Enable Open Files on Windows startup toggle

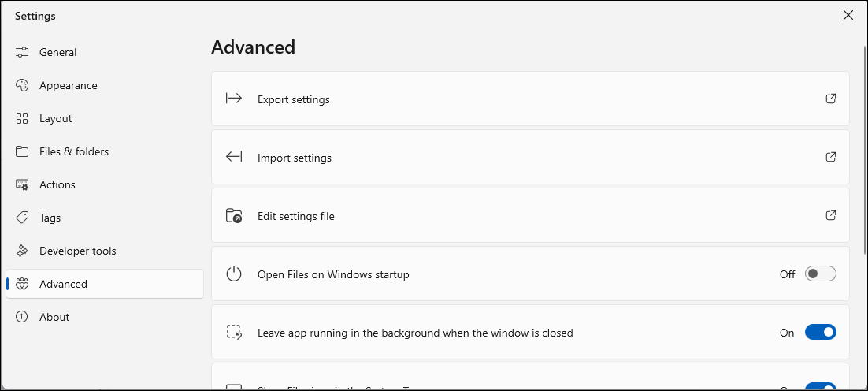pyautogui.click(x=820, y=274)
